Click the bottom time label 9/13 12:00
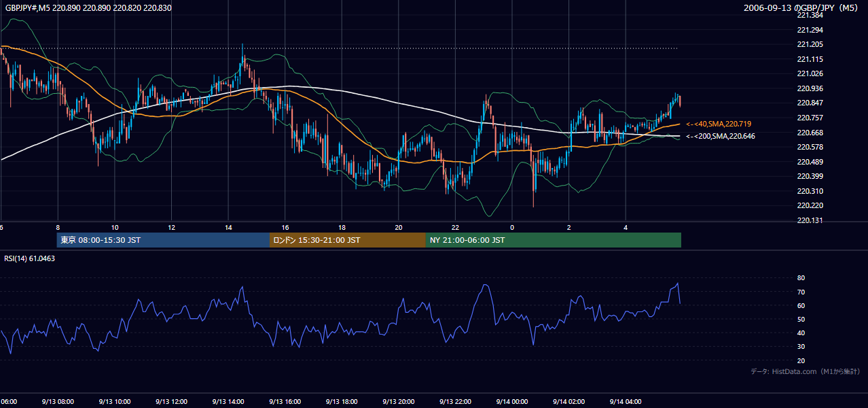This screenshot has height=408, width=868. [171, 402]
